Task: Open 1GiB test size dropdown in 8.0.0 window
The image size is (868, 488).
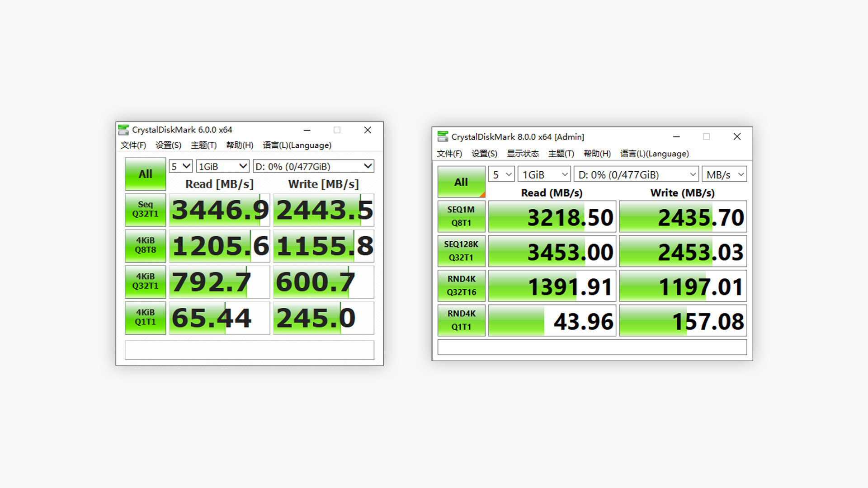Action: [x=544, y=174]
